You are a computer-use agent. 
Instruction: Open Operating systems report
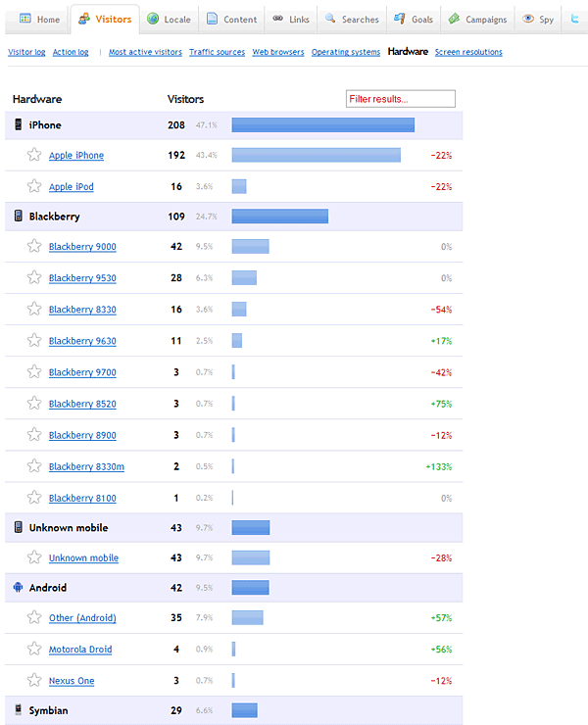(346, 52)
